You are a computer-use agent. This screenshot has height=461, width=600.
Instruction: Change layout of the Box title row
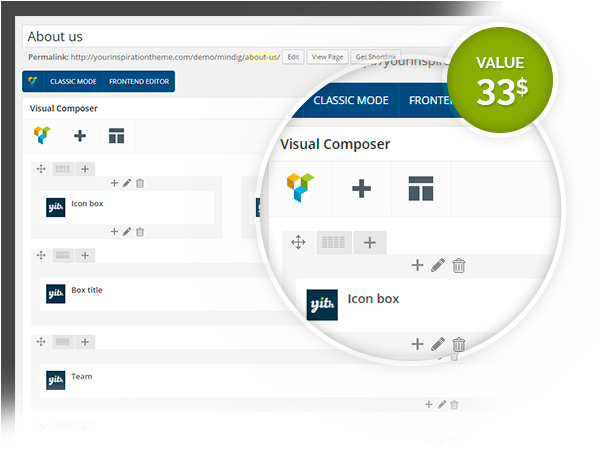62,255
